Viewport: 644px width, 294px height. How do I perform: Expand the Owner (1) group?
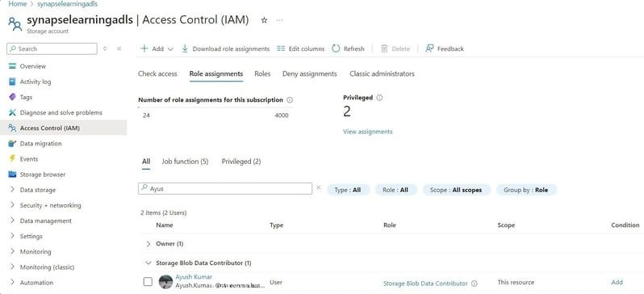point(148,244)
